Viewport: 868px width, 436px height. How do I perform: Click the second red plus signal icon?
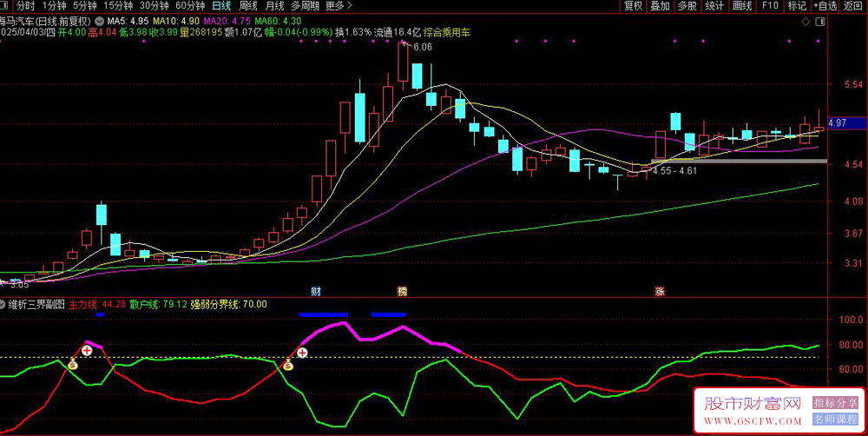point(302,353)
